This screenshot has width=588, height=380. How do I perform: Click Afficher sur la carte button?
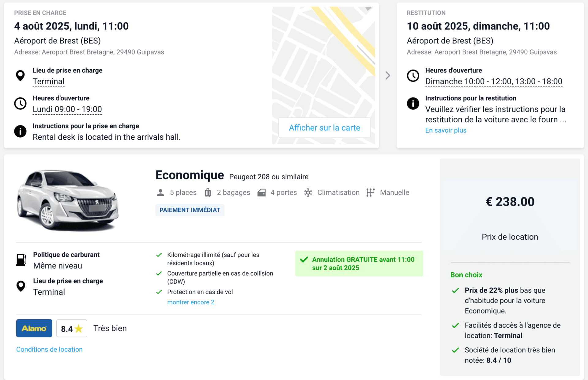click(x=325, y=128)
